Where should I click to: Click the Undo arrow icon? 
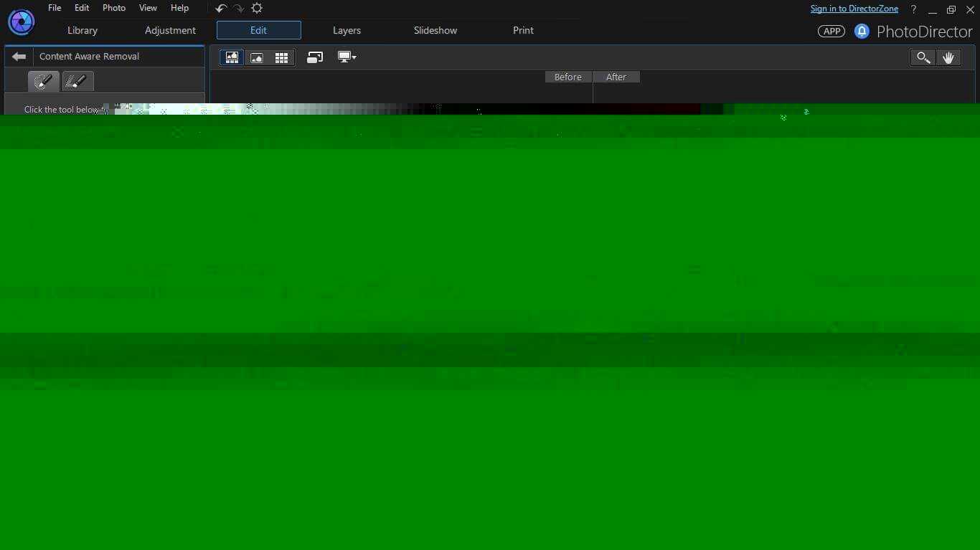point(220,8)
